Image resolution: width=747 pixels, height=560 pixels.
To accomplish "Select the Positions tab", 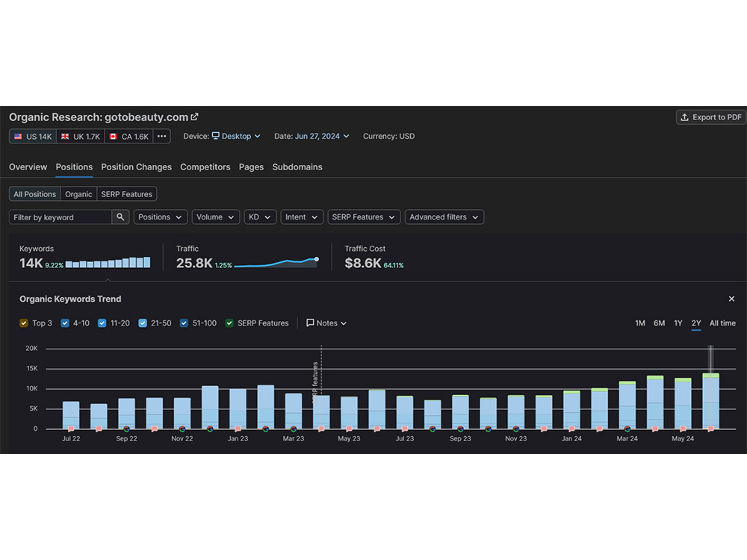I will click(74, 167).
